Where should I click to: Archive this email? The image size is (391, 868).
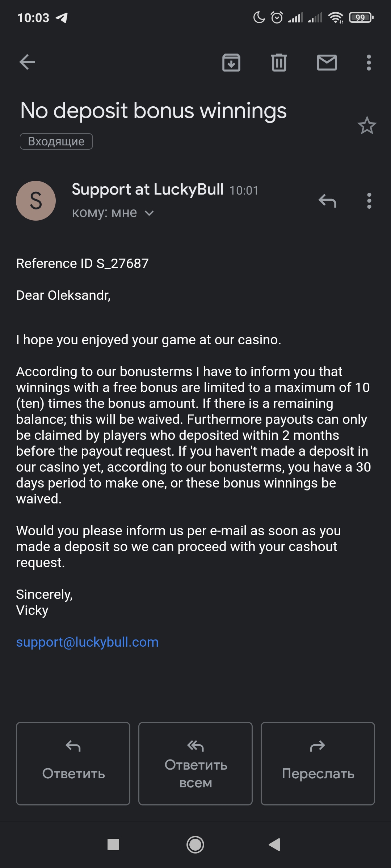[x=231, y=63]
